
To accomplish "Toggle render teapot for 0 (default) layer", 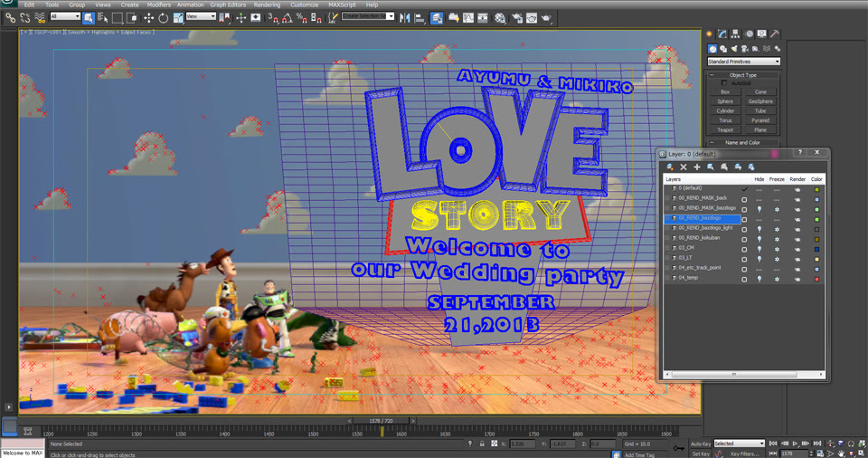I will [x=797, y=190].
